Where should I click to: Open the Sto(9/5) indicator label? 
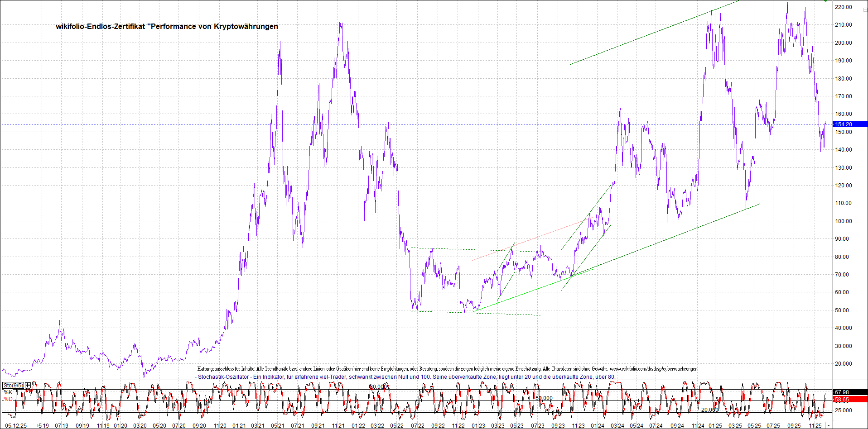click(x=13, y=386)
